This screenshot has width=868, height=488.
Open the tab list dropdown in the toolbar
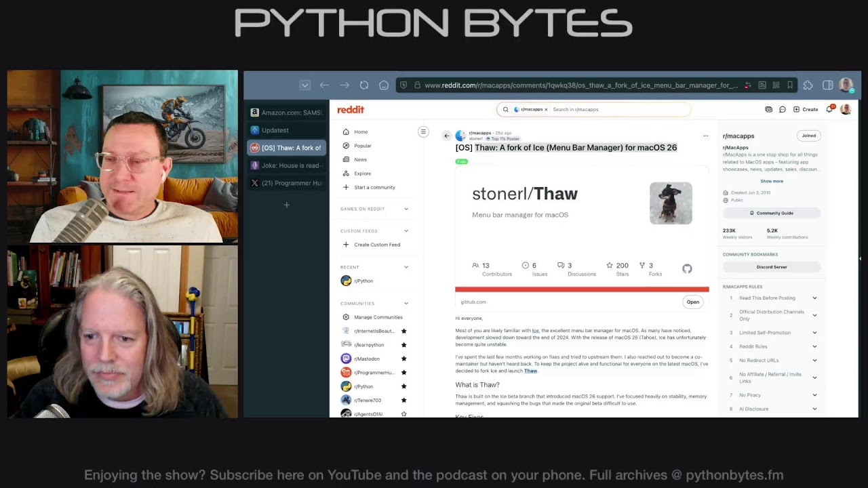305,85
